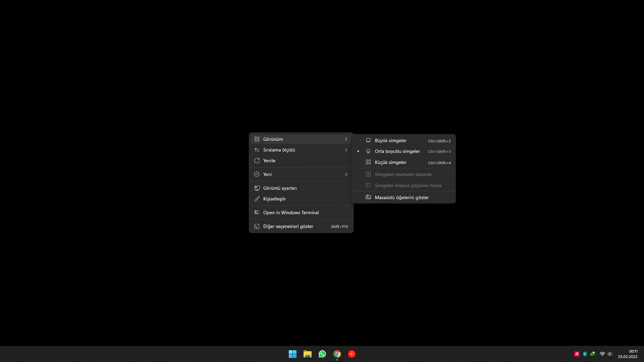Click the Wi-Fi network tray icon
The width and height of the screenshot is (644, 362).
pos(602,354)
